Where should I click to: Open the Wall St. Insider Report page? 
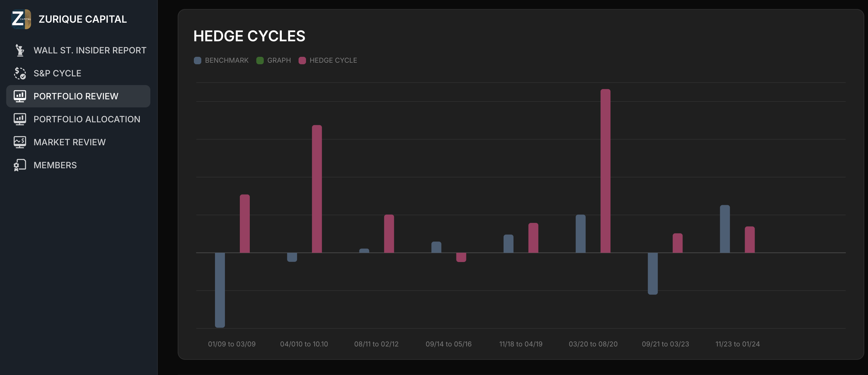pos(90,50)
